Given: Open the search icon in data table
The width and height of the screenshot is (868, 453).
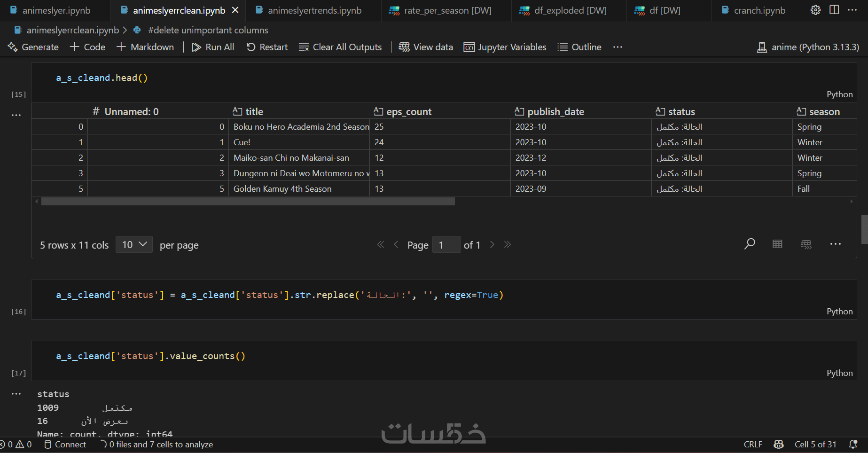Looking at the screenshot, I should [x=750, y=244].
